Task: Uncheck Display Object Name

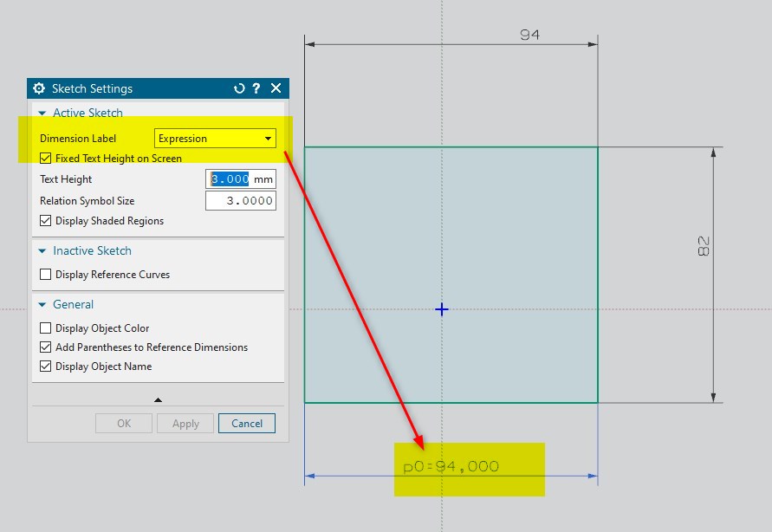Action: click(x=45, y=367)
